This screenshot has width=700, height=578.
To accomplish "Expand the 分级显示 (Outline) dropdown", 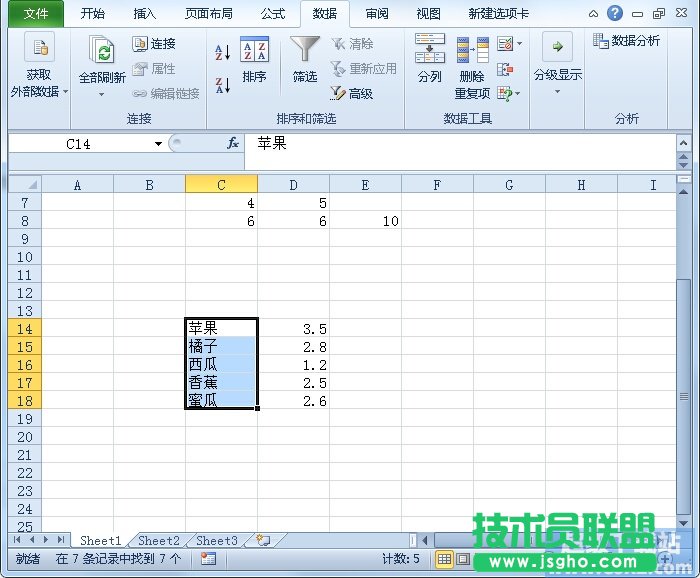I will tap(557, 91).
